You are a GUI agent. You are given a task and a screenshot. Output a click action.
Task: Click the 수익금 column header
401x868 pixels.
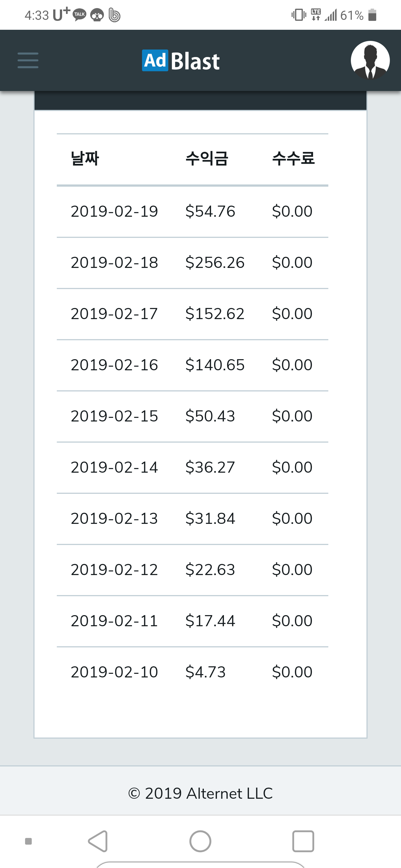[207, 158]
